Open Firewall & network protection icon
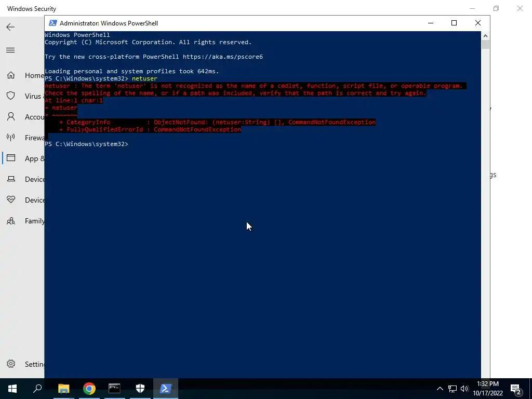The height and width of the screenshot is (399, 532). pyautogui.click(x=11, y=137)
